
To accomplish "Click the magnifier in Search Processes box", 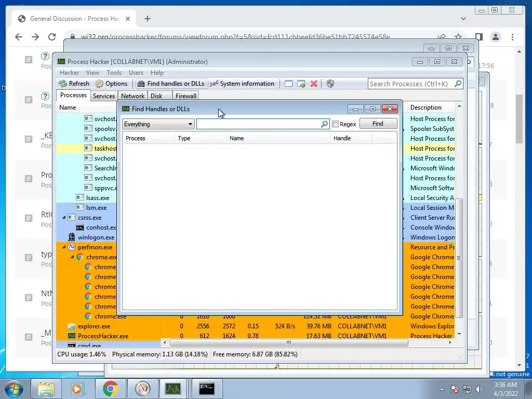I will coord(457,84).
